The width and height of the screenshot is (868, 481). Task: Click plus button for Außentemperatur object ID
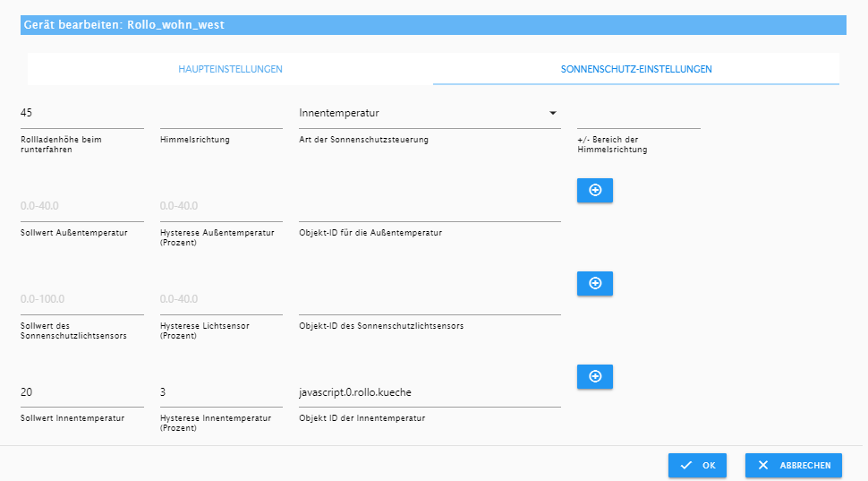594,190
